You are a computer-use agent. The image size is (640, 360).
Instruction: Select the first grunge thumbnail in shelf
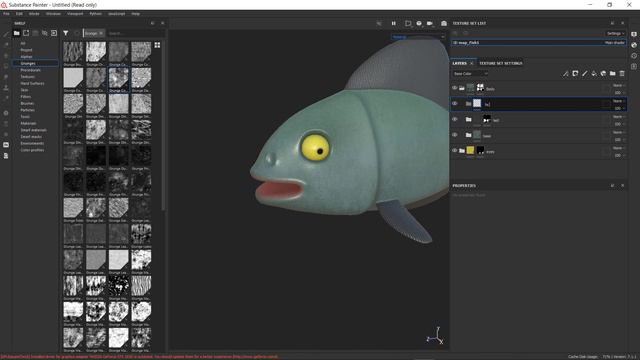point(73,52)
